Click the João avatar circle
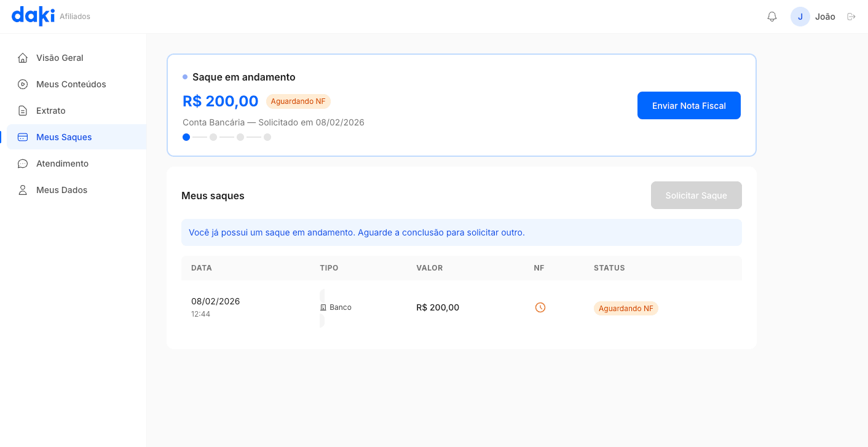This screenshot has height=447, width=868. [x=800, y=17]
